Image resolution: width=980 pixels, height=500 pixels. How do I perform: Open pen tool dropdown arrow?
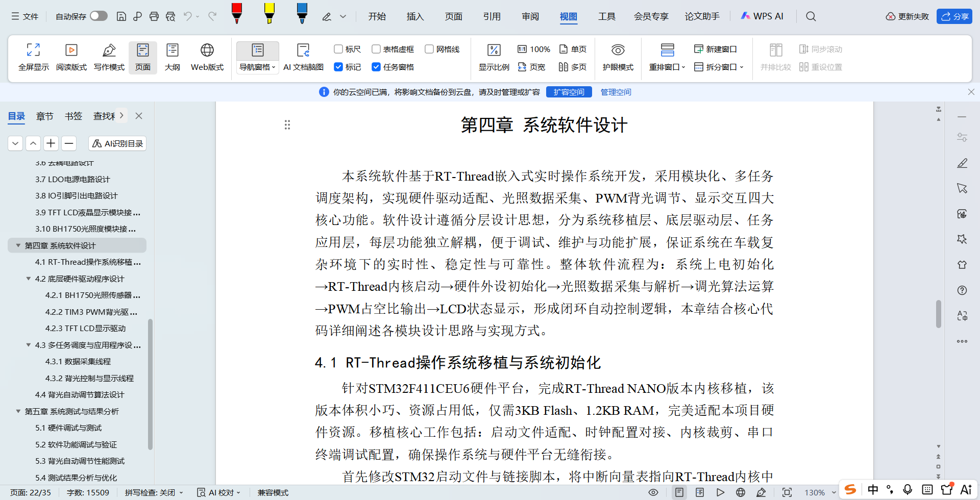pos(343,16)
